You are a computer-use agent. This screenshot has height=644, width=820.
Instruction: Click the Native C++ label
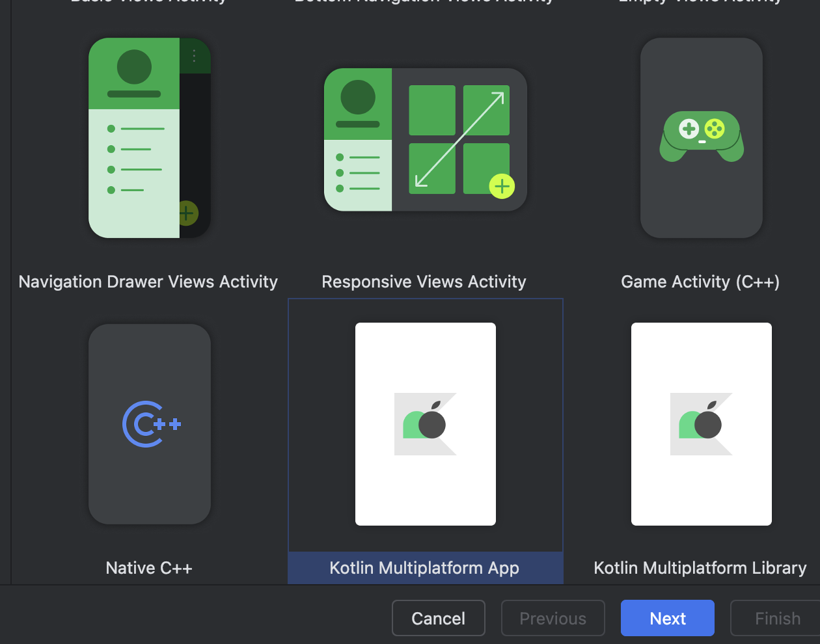click(149, 568)
